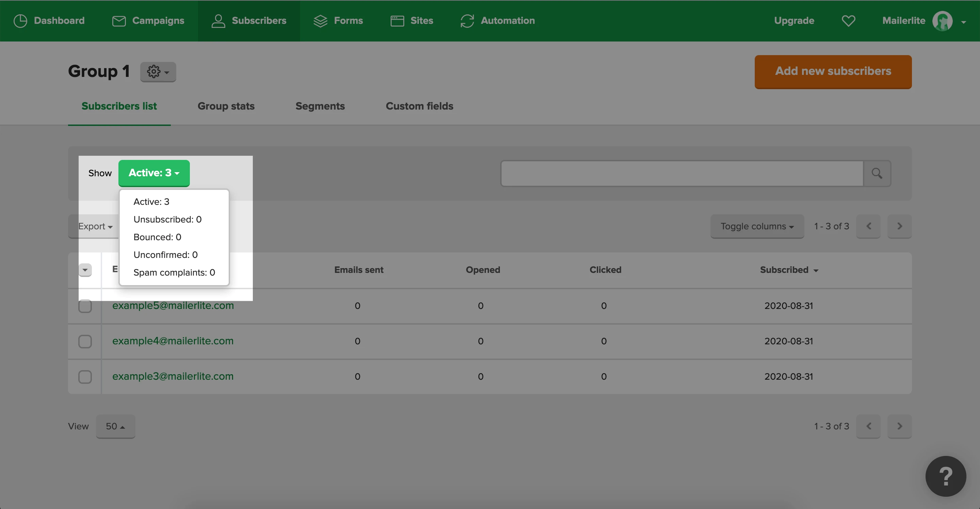980x509 pixels.
Task: Click the search magnifier icon
Action: pyautogui.click(x=877, y=174)
